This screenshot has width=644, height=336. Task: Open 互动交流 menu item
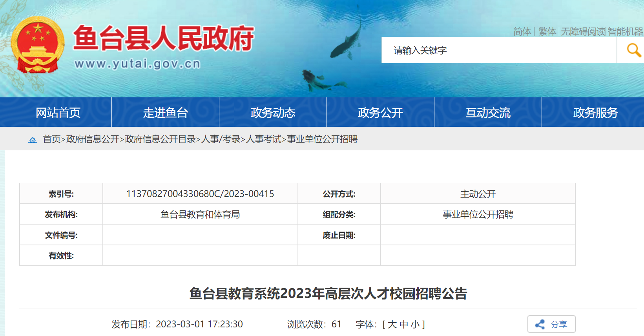tap(488, 113)
